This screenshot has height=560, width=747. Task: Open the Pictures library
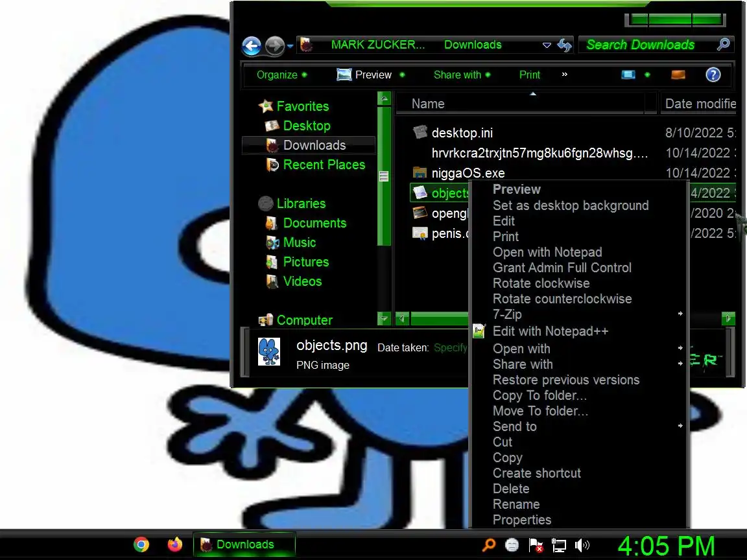click(297, 262)
